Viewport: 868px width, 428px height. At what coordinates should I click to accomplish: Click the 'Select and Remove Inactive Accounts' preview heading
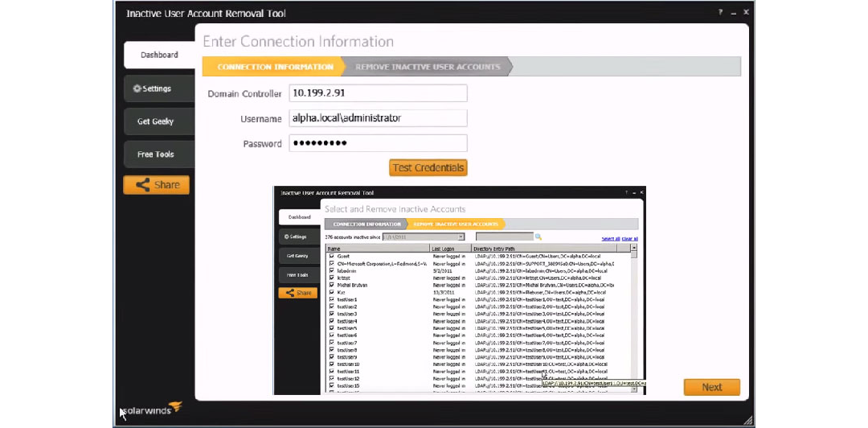[x=395, y=209]
